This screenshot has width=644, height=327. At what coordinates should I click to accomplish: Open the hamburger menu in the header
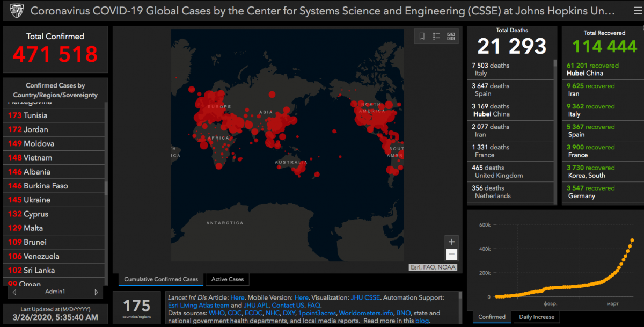(x=637, y=11)
